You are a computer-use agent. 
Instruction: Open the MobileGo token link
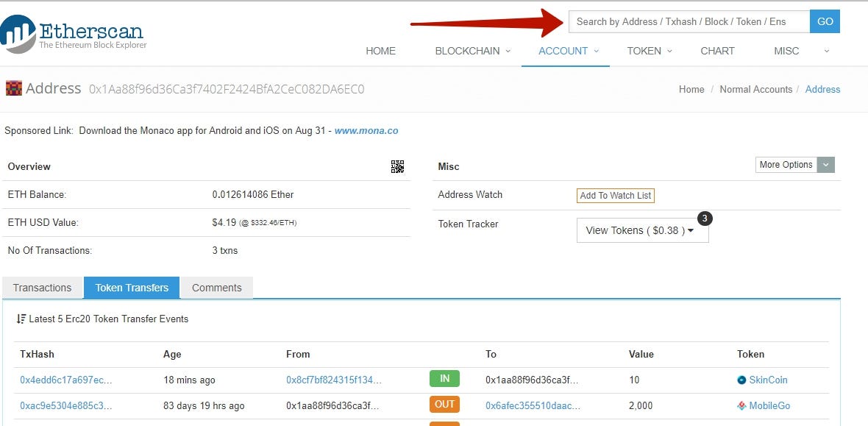[769, 405]
